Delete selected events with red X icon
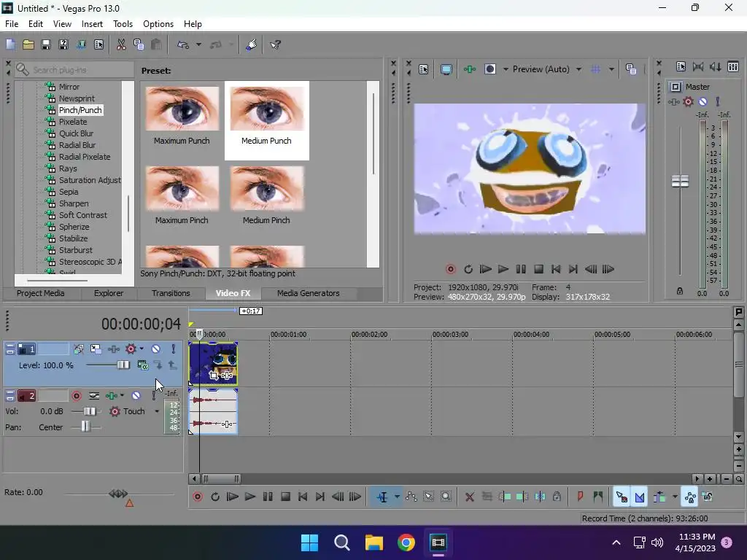This screenshot has height=560, width=747. [469, 497]
